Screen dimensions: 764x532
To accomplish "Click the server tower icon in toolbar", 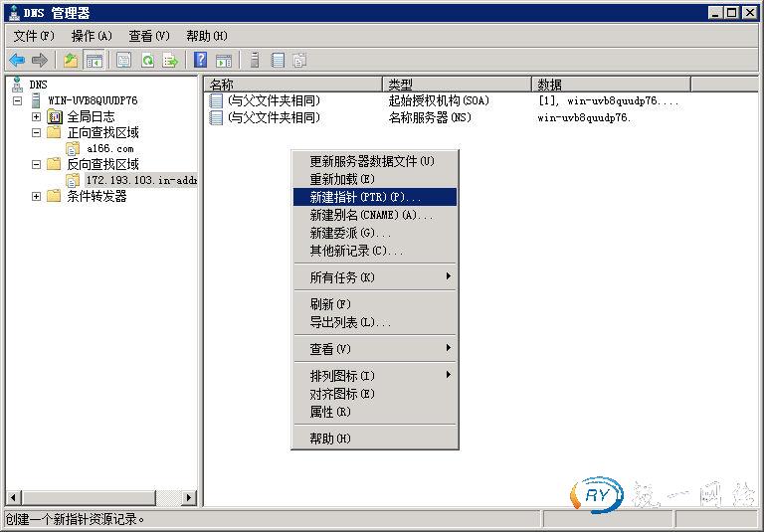I will (x=255, y=61).
